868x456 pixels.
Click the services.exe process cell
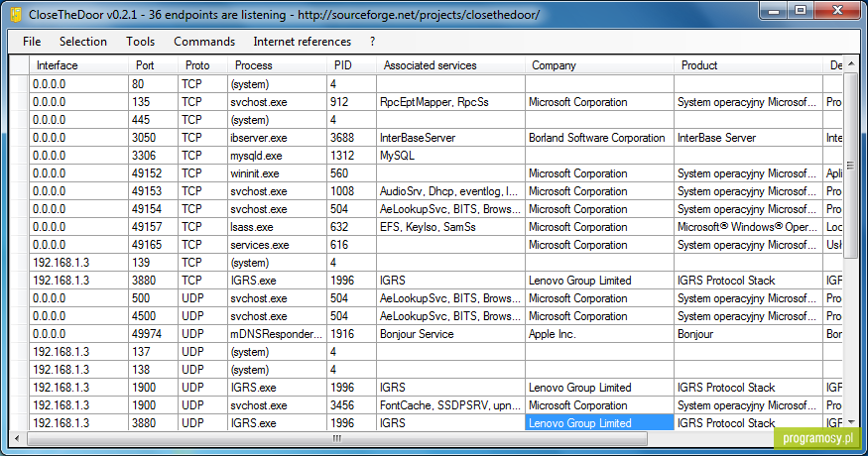coord(278,245)
